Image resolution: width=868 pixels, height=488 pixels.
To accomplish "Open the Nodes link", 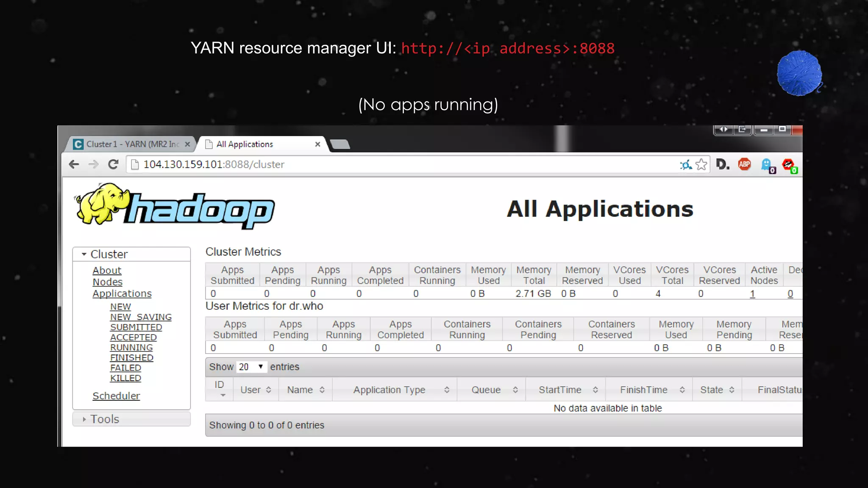I will tap(108, 282).
